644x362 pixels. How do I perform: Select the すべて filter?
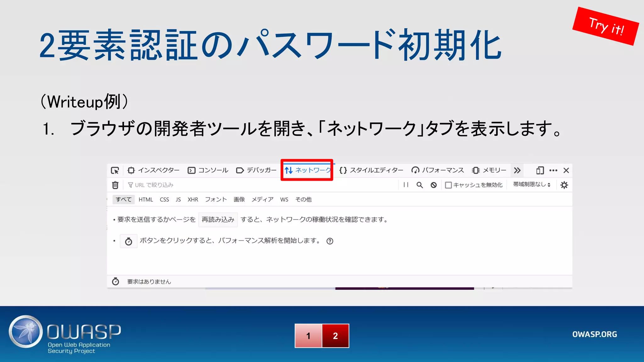[x=124, y=200]
